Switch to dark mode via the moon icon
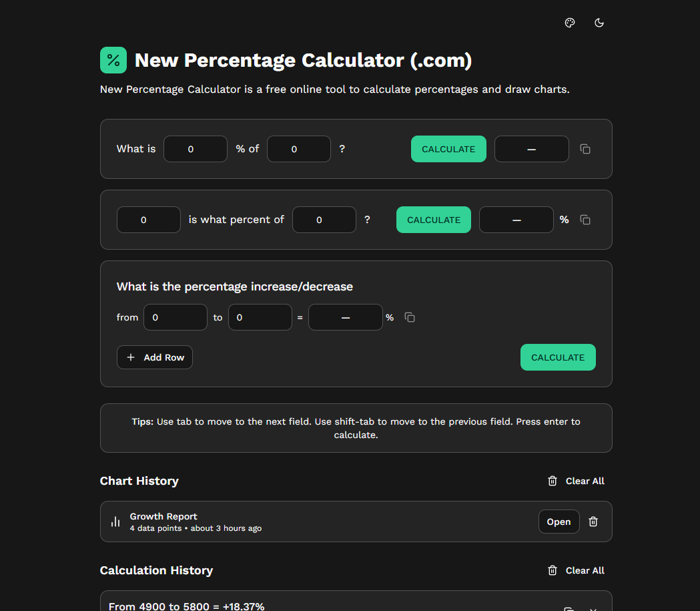The width and height of the screenshot is (700, 611). click(x=599, y=22)
